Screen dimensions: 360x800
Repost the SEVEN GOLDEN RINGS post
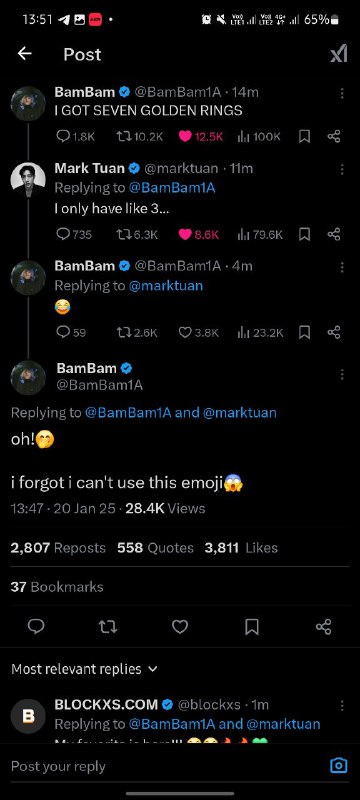pyautogui.click(x=140, y=136)
